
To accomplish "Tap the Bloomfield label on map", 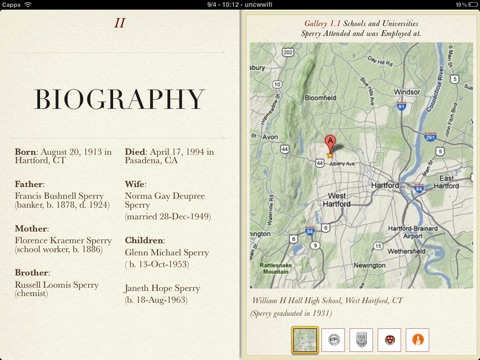I will pos(320,98).
